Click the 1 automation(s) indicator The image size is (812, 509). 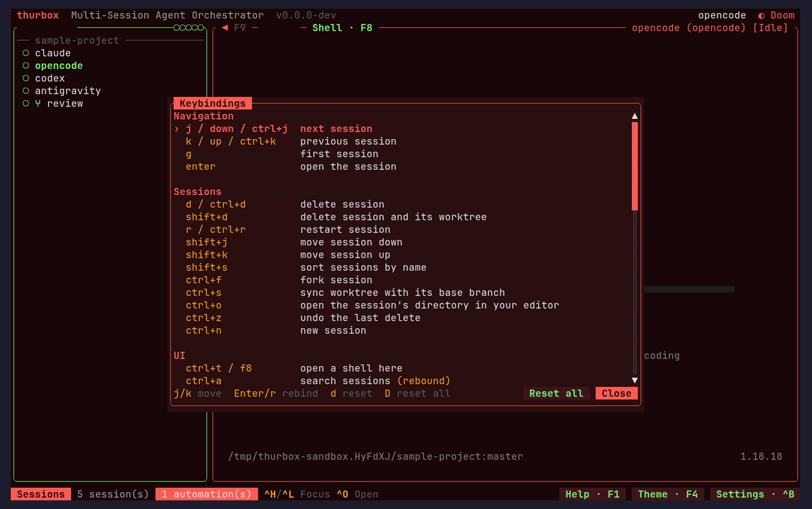207,494
